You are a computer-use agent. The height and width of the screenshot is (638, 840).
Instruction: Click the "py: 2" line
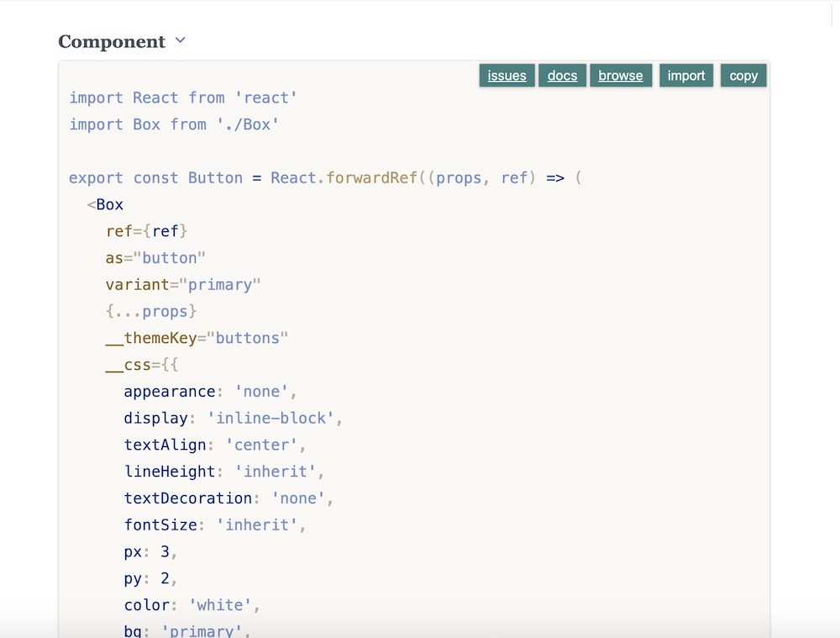point(150,578)
